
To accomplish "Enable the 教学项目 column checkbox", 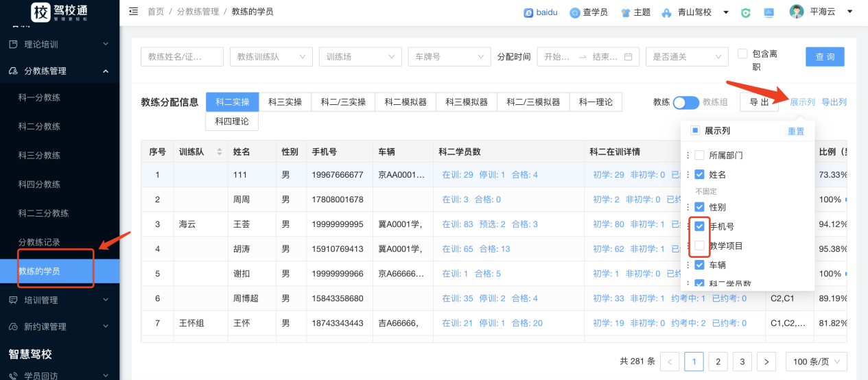I will 699,246.
